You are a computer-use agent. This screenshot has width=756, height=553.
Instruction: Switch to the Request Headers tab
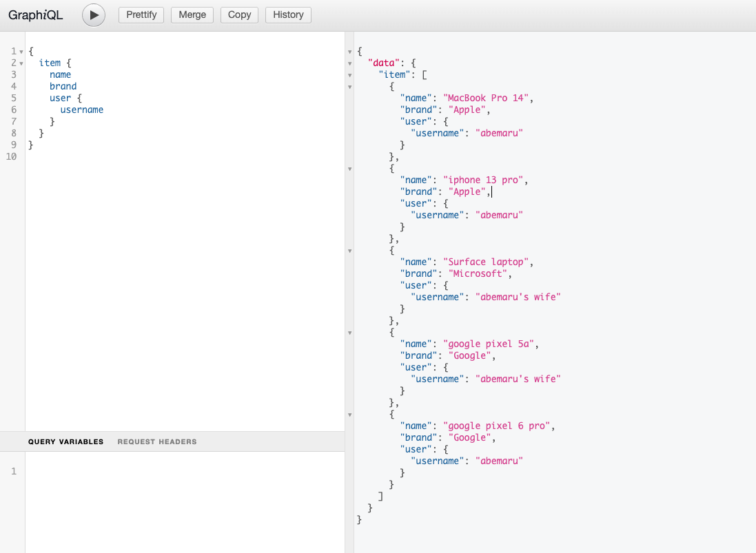(x=157, y=441)
